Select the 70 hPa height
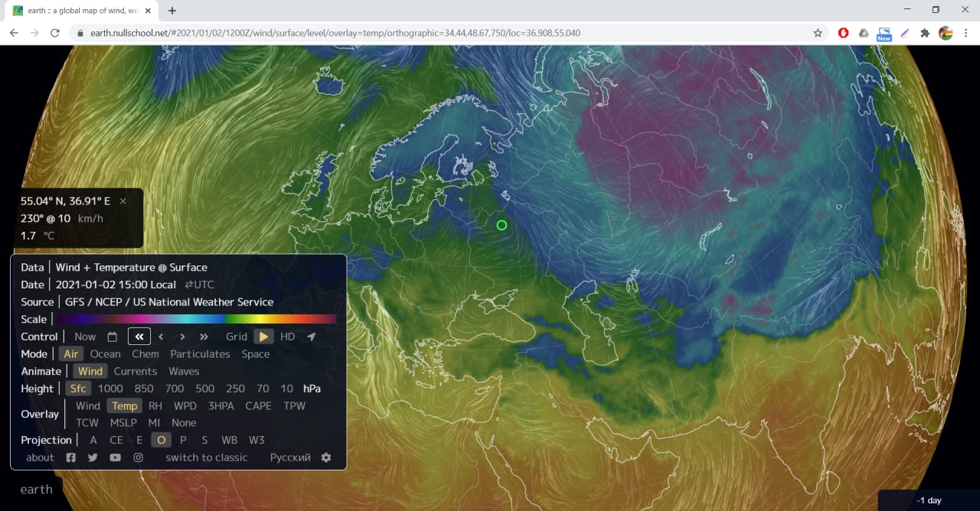Image resolution: width=980 pixels, height=511 pixels. (x=263, y=389)
